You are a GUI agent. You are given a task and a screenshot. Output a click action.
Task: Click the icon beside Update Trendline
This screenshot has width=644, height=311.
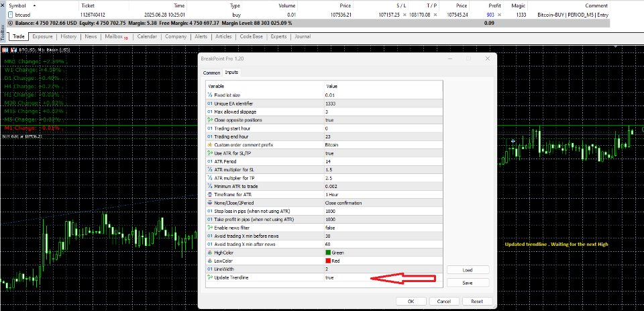[x=210, y=277]
